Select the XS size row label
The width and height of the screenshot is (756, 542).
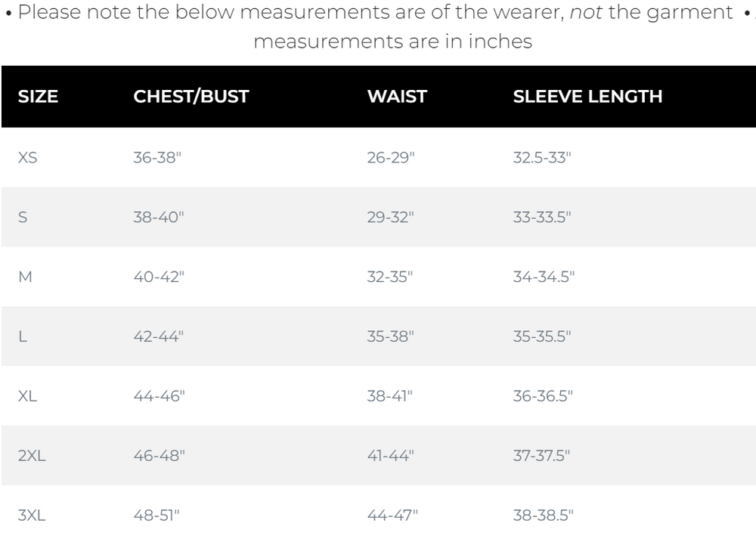point(27,158)
